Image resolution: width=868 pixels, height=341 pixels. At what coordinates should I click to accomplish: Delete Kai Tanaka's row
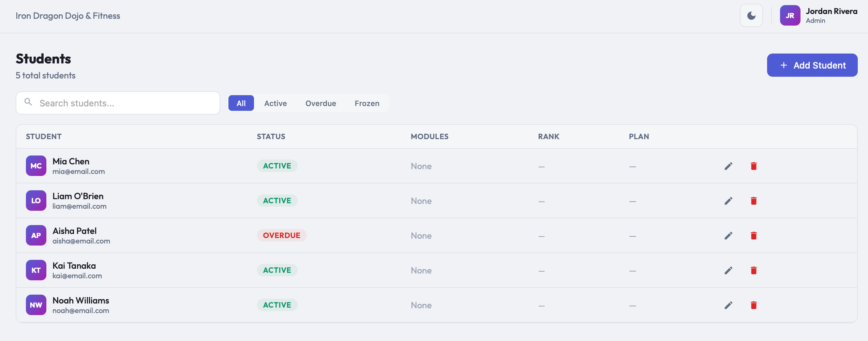click(753, 270)
